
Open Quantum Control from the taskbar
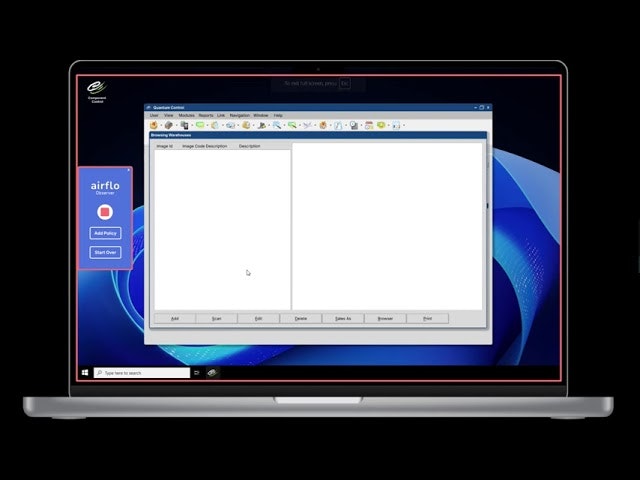212,372
